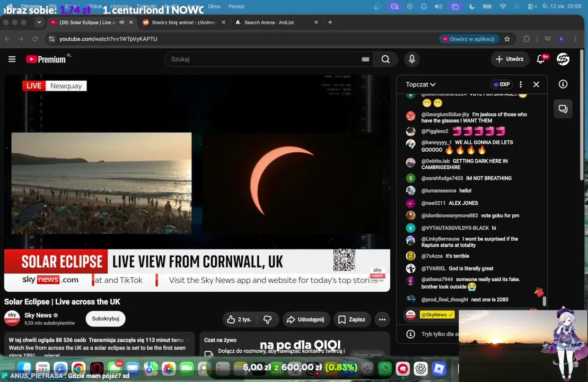Close the AniList tab
Screen dimensions: 588x382
316,22
